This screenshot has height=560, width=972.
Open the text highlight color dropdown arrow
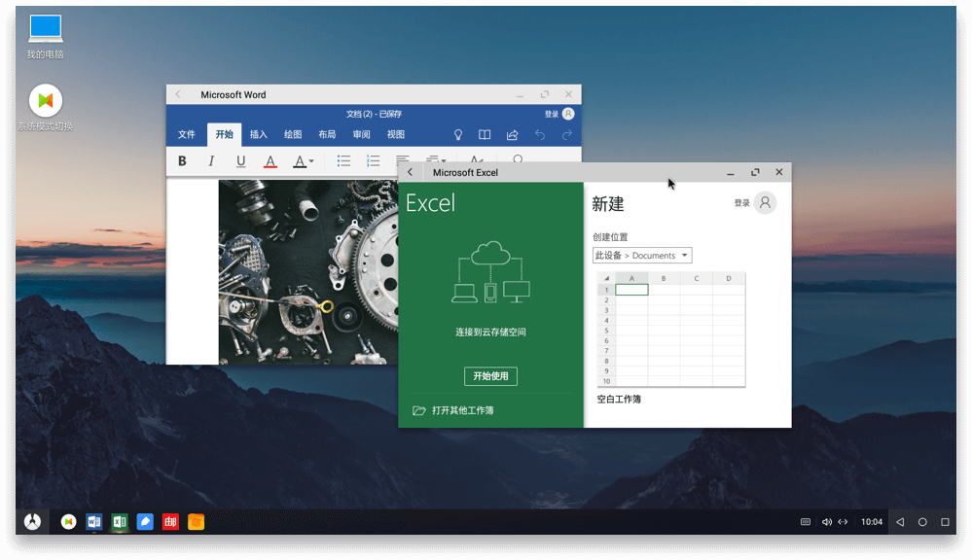coord(311,161)
